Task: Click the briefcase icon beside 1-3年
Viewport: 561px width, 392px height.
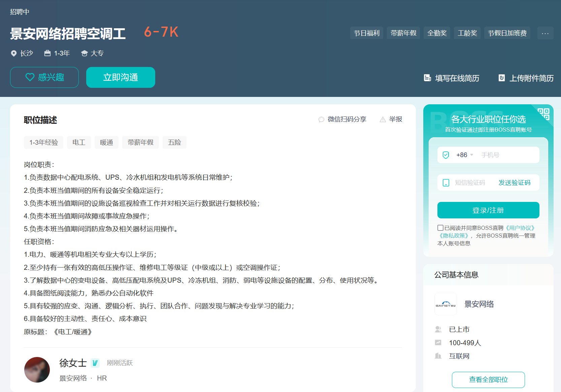Action: click(x=47, y=53)
